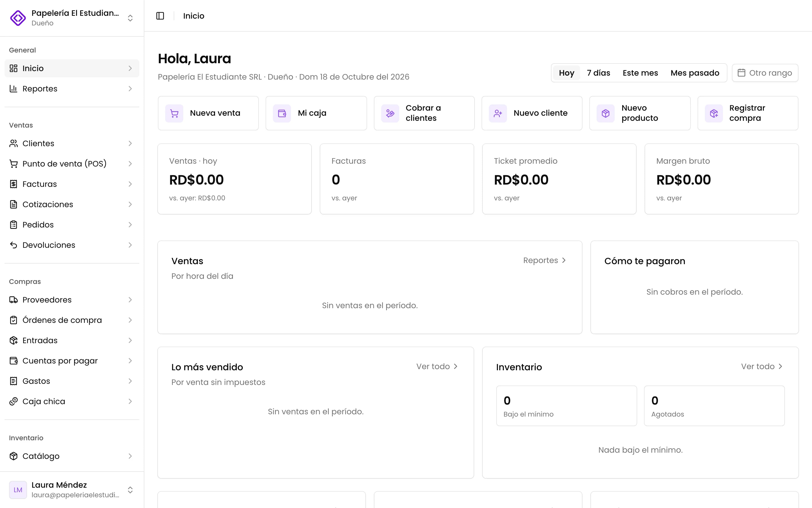Click the Mi caja wallet icon
Viewport: 812px width, 508px height.
[x=282, y=113]
